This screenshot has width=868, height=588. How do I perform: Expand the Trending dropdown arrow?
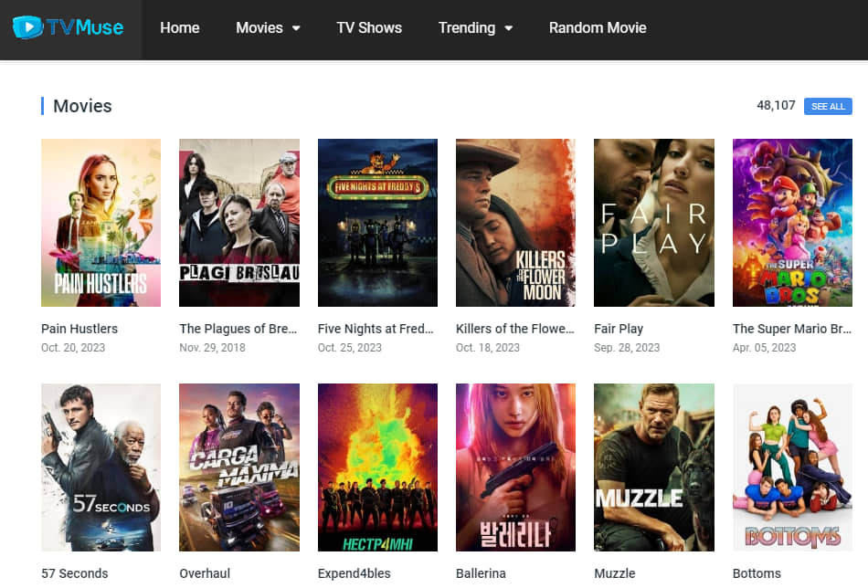pyautogui.click(x=509, y=28)
